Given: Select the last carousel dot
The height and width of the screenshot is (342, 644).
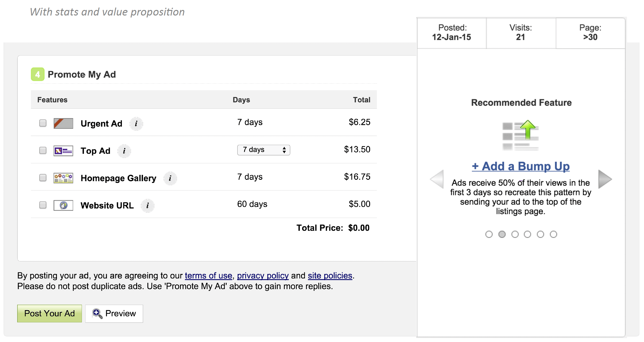Looking at the screenshot, I should (x=553, y=234).
